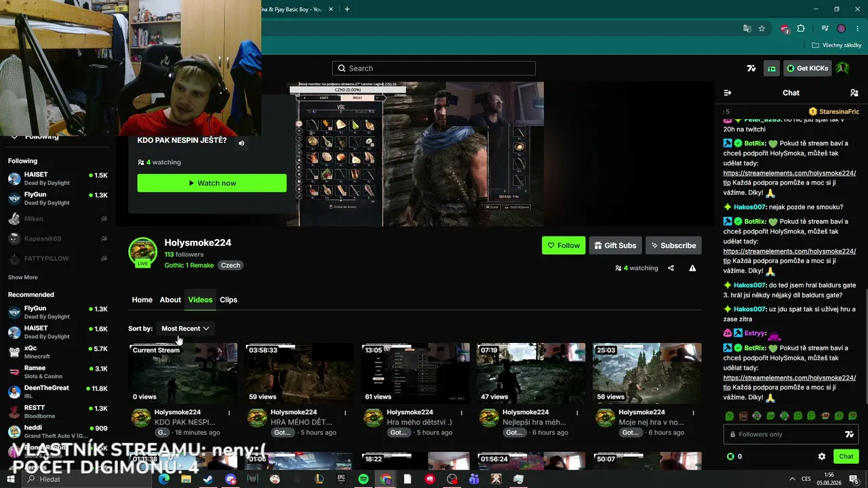Viewport: 868px width, 488px height.
Task: Open the Gothic 1 Remake category link
Action: [x=189, y=265]
